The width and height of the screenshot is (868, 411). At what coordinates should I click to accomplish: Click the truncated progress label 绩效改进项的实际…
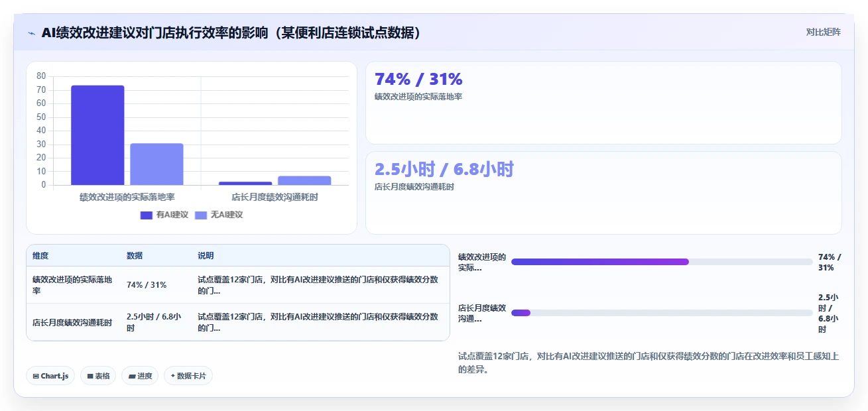[x=482, y=263]
